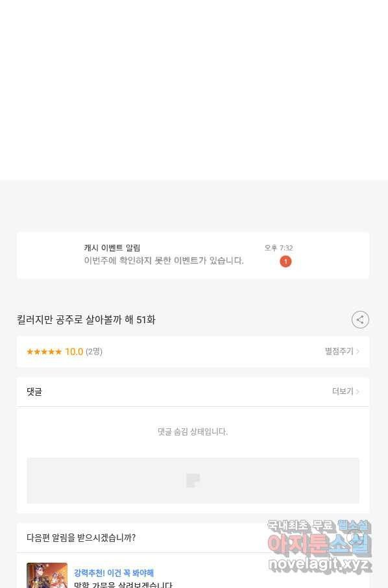This screenshot has width=388, height=588.
Task: Click the episode title 킬러지만 공주로 살아볼까 해 51화
Action: 86,320
